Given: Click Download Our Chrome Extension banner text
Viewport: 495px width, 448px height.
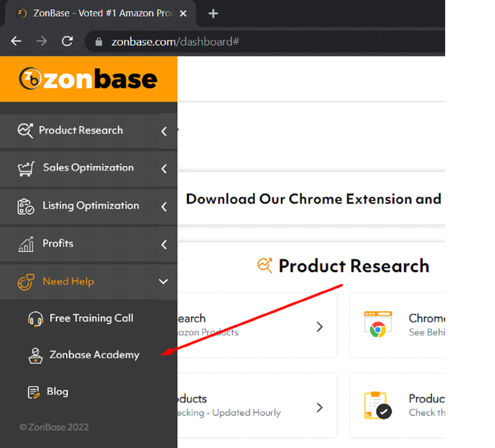Looking at the screenshot, I should point(314,199).
